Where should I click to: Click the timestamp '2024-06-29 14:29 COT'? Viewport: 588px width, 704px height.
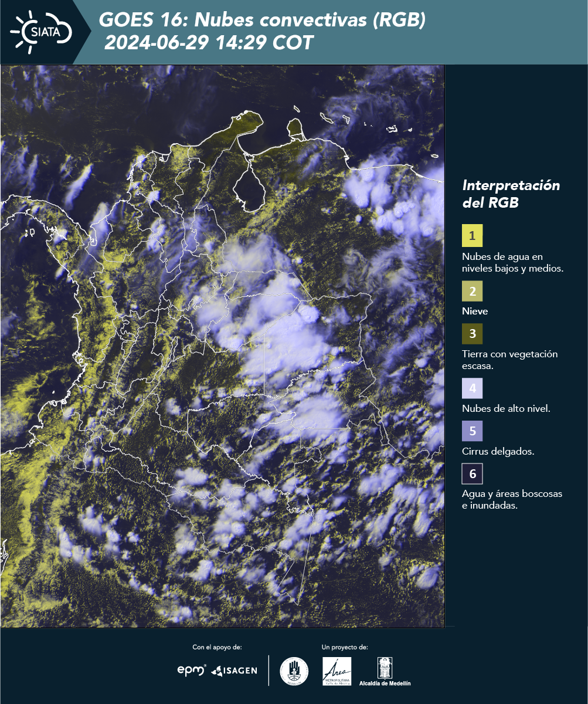coord(209,43)
